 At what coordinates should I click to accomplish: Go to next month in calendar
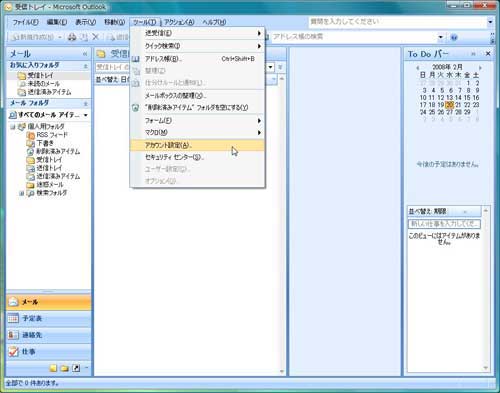[480, 67]
